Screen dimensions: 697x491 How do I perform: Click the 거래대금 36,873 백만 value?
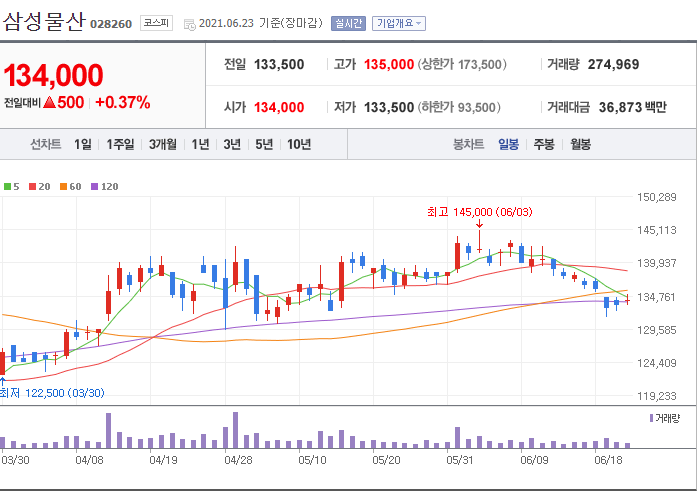[633, 107]
